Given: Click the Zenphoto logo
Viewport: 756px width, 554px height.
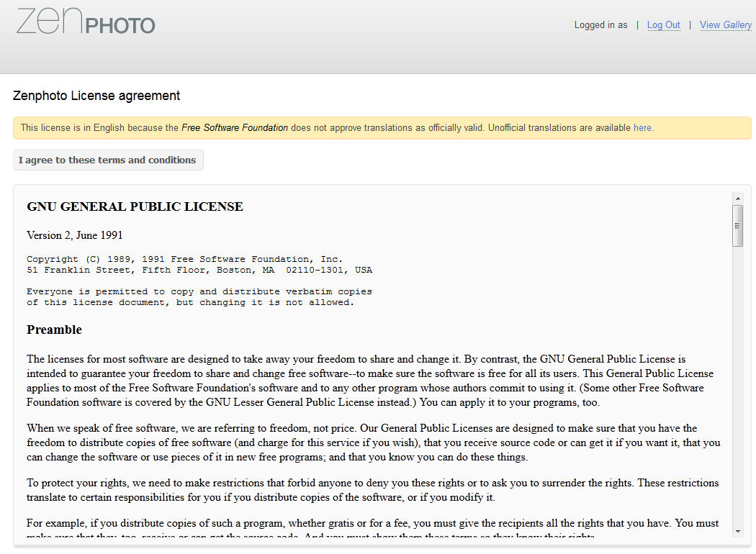Looking at the screenshot, I should pyautogui.click(x=86, y=22).
